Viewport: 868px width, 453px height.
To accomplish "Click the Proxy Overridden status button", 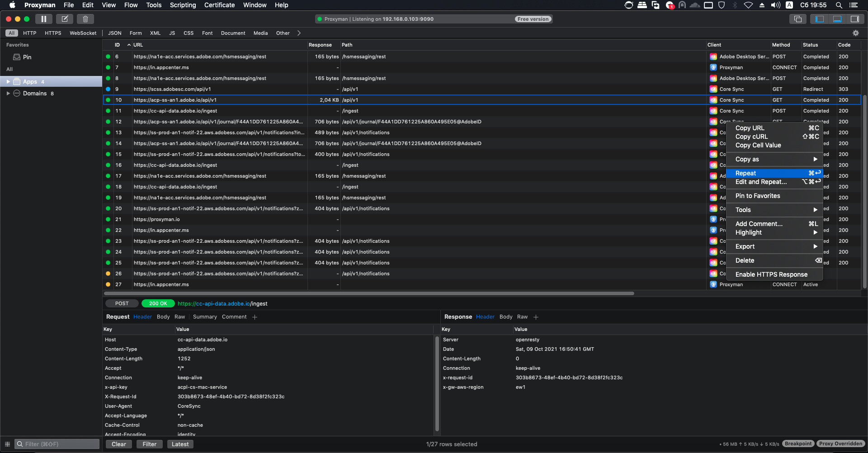I will pos(841,444).
